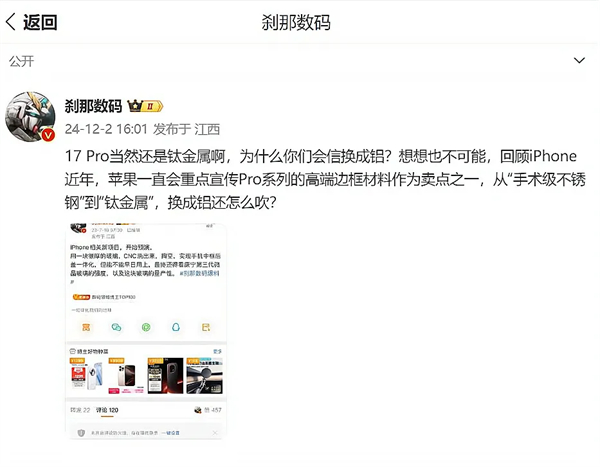The height and width of the screenshot is (467, 600).
Task: Go back via the 返回 label
Action: pos(40,22)
